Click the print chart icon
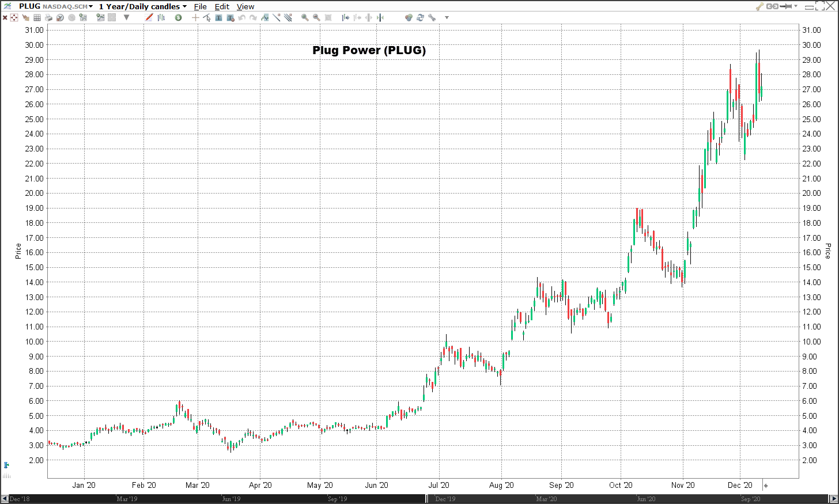Image resolution: width=839 pixels, height=504 pixels. [x=48, y=18]
